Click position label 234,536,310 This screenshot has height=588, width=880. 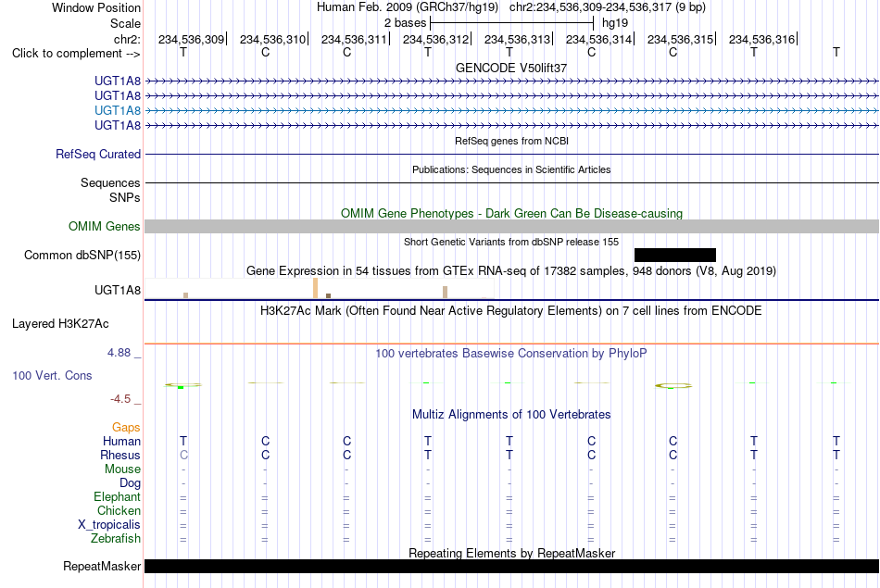coord(272,39)
